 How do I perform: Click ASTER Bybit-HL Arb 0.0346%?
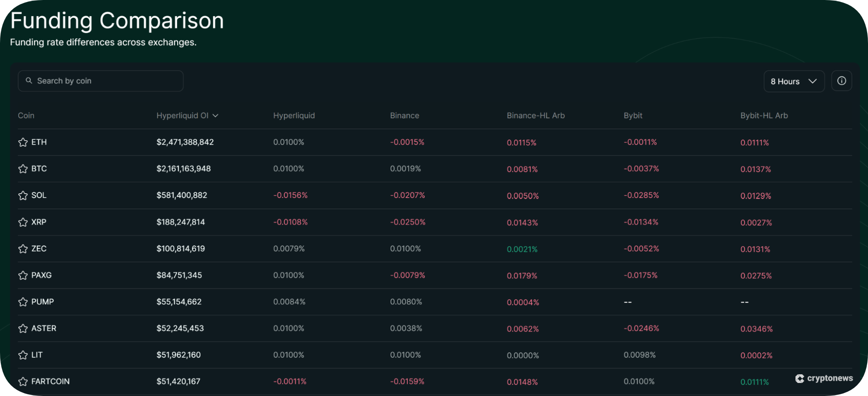756,329
